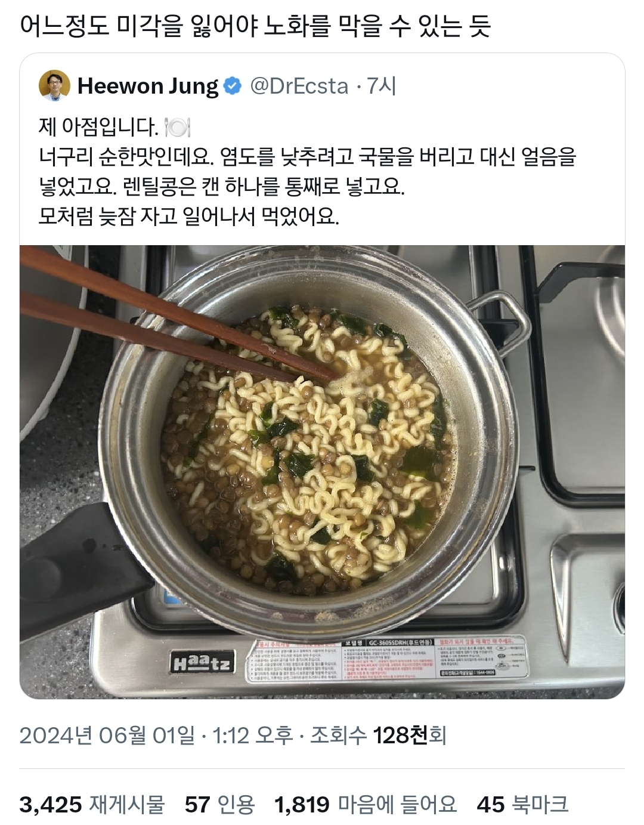Click the 1:12 오후 post time
Screen dimensions: 644x825
(x=253, y=735)
